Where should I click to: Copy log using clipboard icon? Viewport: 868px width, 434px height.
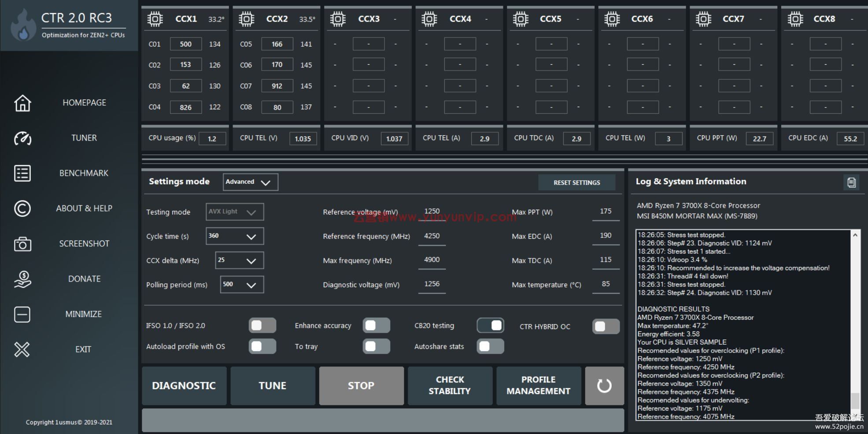point(851,182)
